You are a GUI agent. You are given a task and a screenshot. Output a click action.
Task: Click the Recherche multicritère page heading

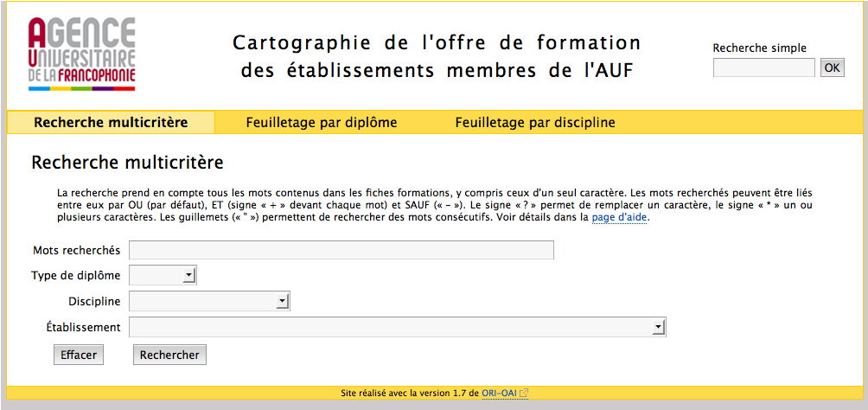coord(127,162)
